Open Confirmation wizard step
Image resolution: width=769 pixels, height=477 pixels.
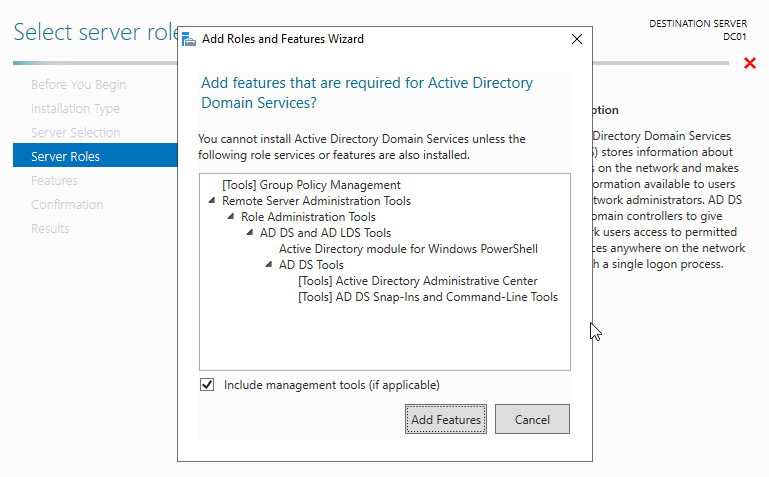tap(67, 204)
